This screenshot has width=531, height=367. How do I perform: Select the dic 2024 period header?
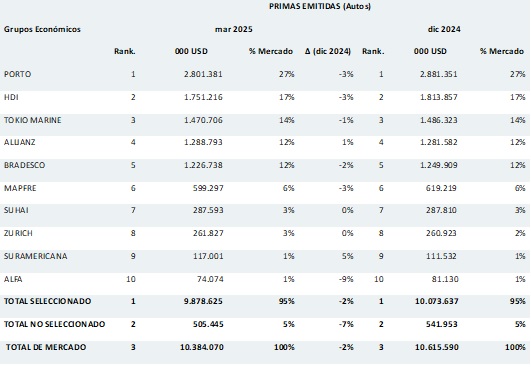(x=444, y=29)
